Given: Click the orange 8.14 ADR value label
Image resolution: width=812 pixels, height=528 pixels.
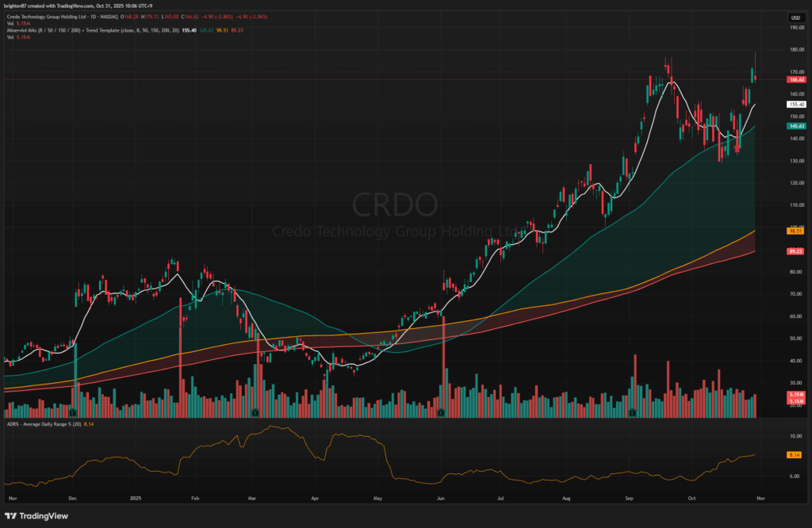Looking at the screenshot, I should [795, 454].
